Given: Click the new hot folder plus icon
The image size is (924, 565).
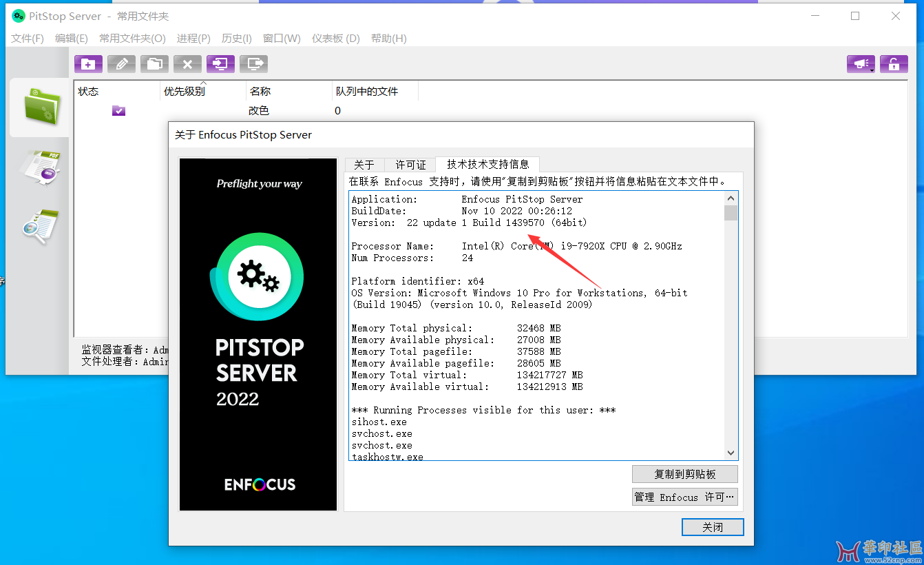Looking at the screenshot, I should (x=88, y=64).
